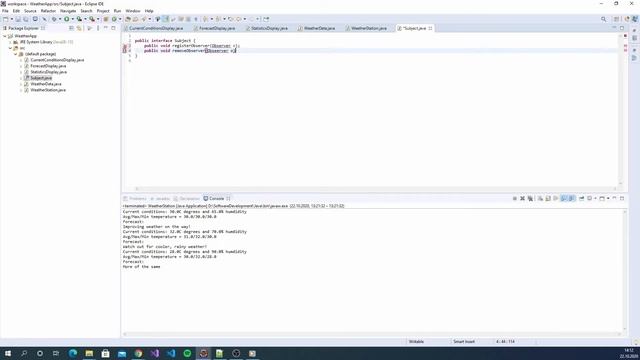
Task: Open the File menu
Action: (x=5, y=11)
